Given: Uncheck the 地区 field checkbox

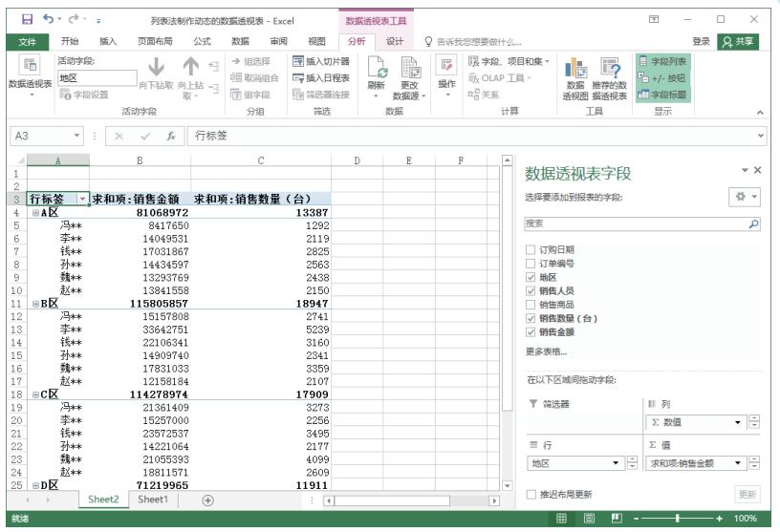Looking at the screenshot, I should pos(531,277).
